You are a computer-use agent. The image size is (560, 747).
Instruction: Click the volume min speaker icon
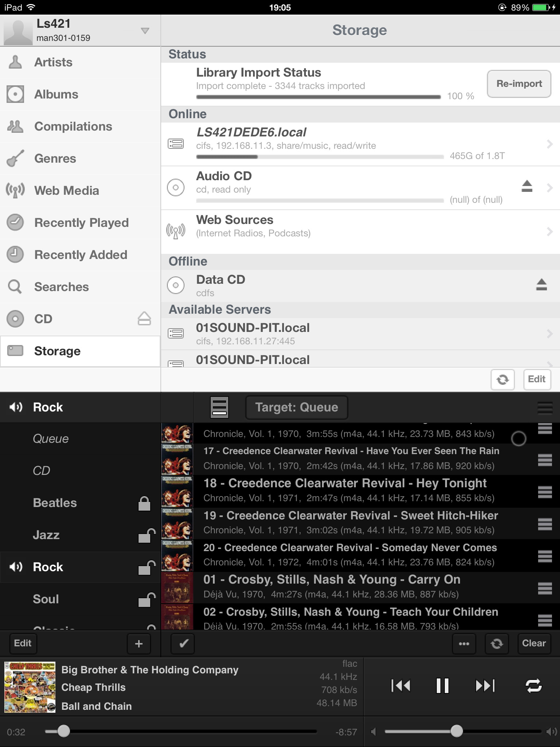click(x=374, y=731)
